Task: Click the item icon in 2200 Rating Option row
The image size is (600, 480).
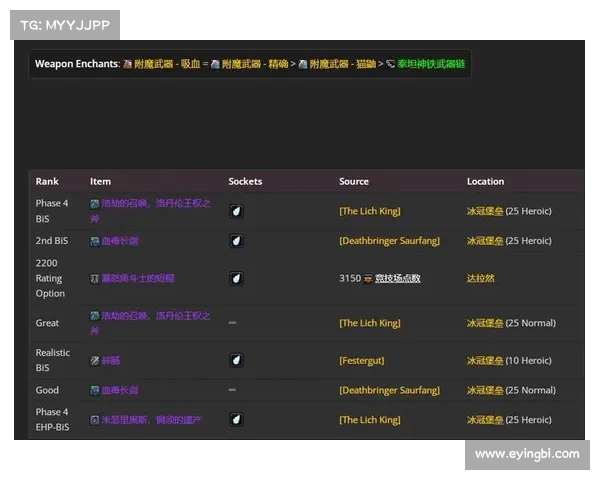Action: tap(95, 278)
